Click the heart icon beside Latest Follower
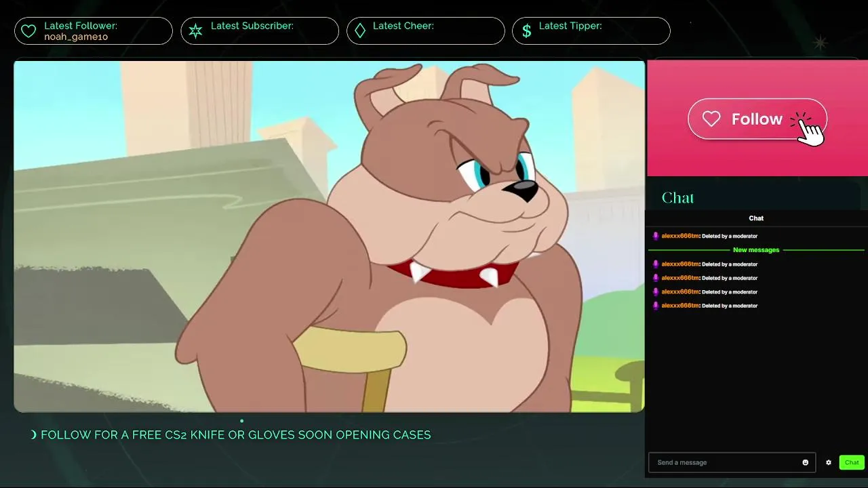The height and width of the screenshot is (488, 868). pyautogui.click(x=28, y=31)
